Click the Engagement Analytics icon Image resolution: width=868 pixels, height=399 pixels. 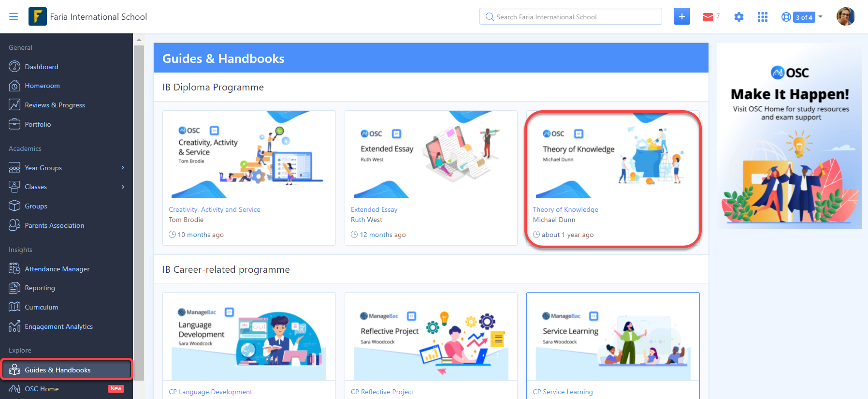tap(14, 326)
